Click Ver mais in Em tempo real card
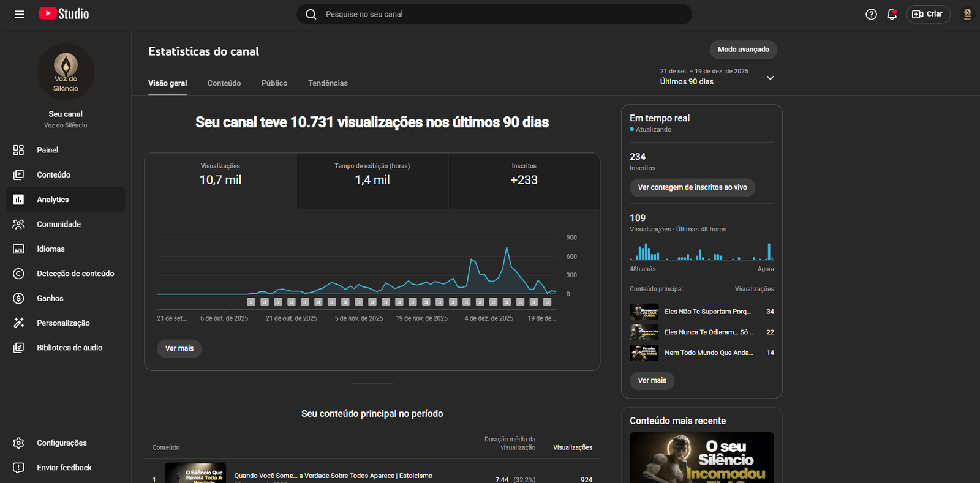This screenshot has height=483, width=980. click(652, 380)
